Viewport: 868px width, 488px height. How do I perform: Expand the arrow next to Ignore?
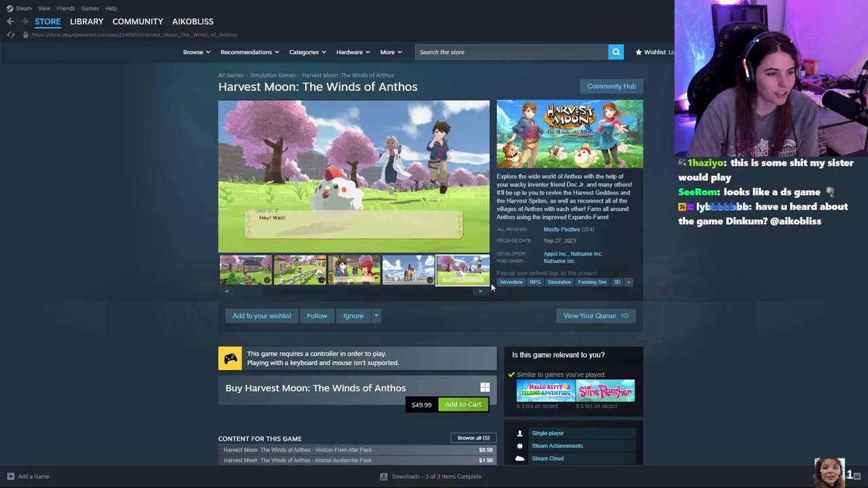(x=376, y=316)
